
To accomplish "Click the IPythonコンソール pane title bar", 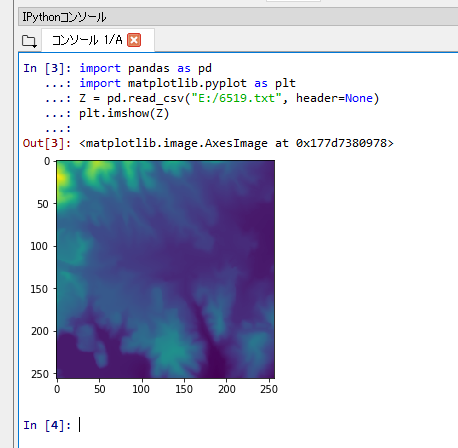I will (x=238, y=17).
